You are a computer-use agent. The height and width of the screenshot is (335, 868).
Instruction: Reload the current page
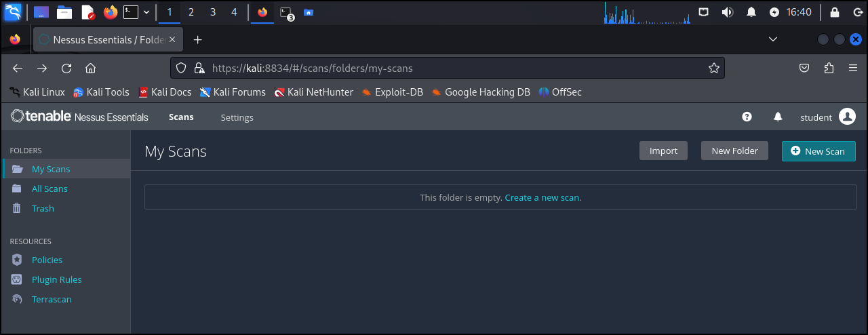[66, 68]
